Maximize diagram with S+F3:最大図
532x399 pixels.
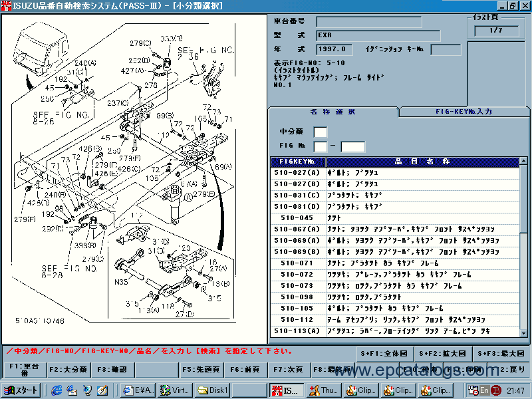[x=501, y=354]
